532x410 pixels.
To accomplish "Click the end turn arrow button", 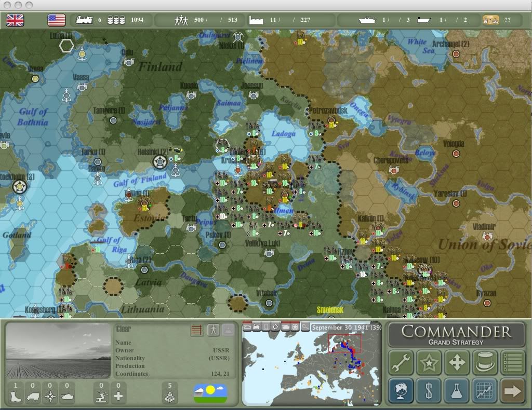I will click(x=512, y=390).
